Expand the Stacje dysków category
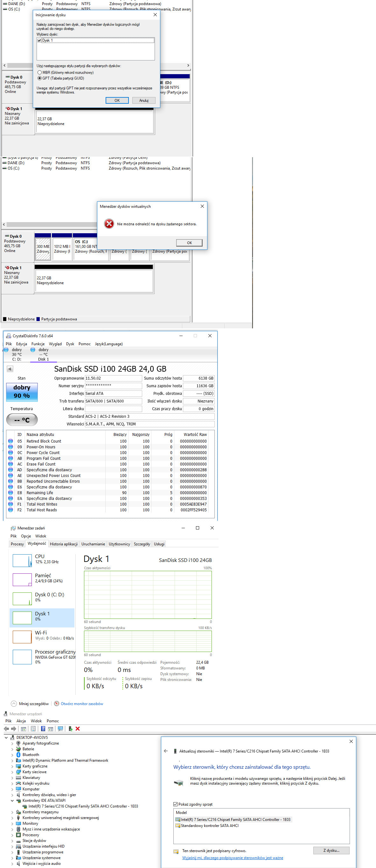The height and width of the screenshot is (868, 376). (12, 840)
